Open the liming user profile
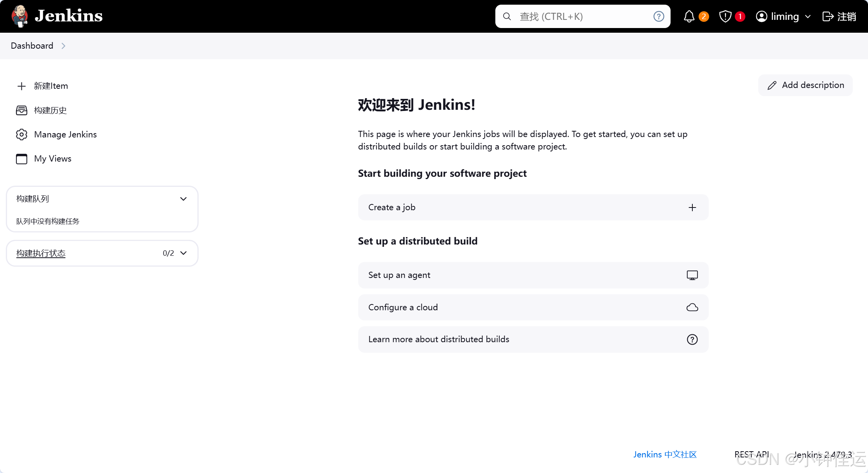 click(778, 16)
